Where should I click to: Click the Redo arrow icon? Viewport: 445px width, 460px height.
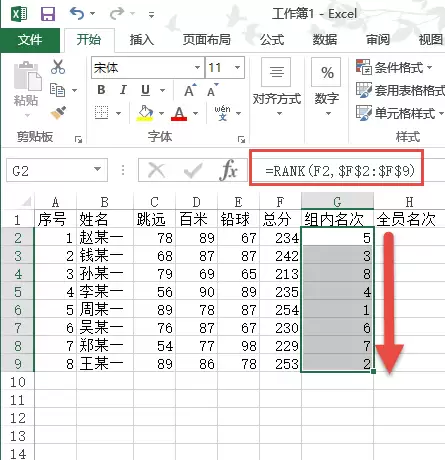click(117, 14)
